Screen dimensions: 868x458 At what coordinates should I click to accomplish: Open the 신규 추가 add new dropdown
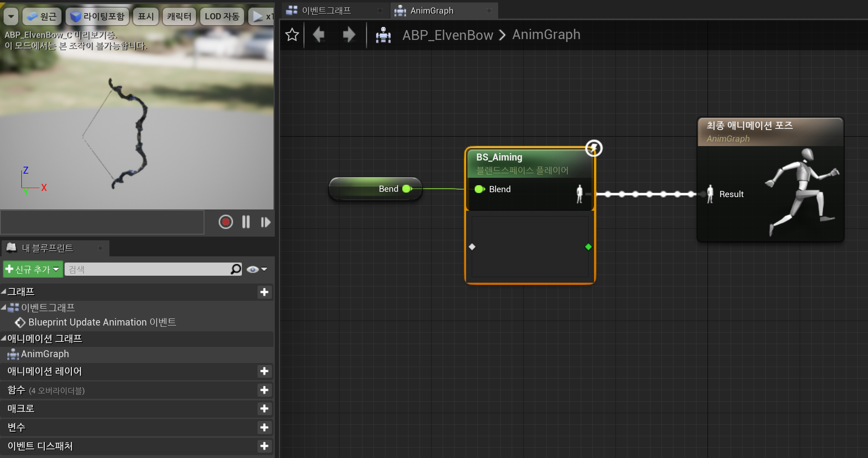(x=33, y=269)
